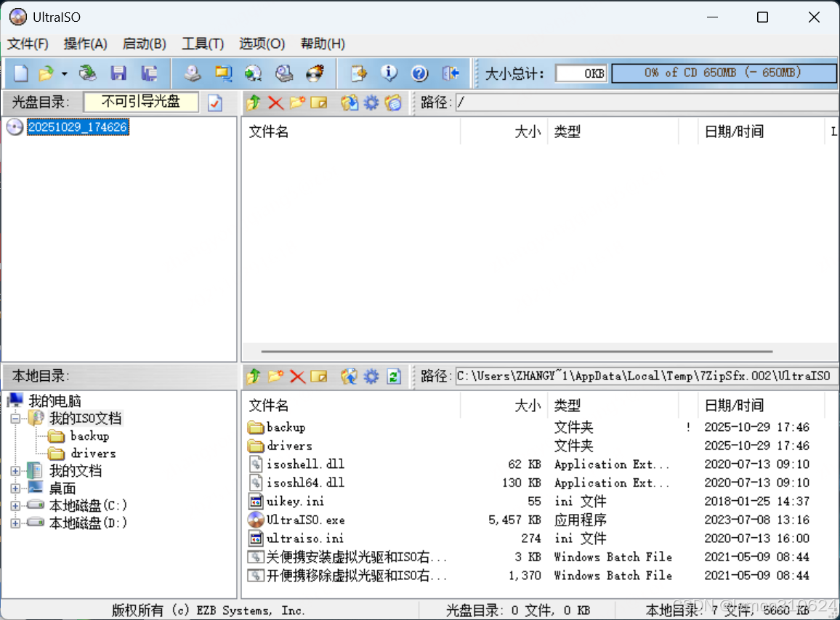
Task: Open the 选项(O) menu
Action: 262,44
